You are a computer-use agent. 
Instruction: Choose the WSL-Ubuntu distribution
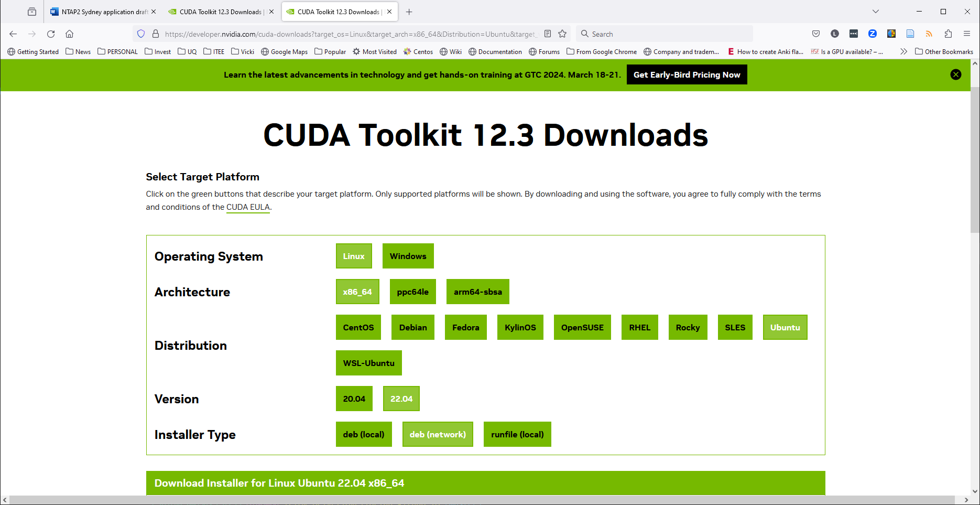368,363
